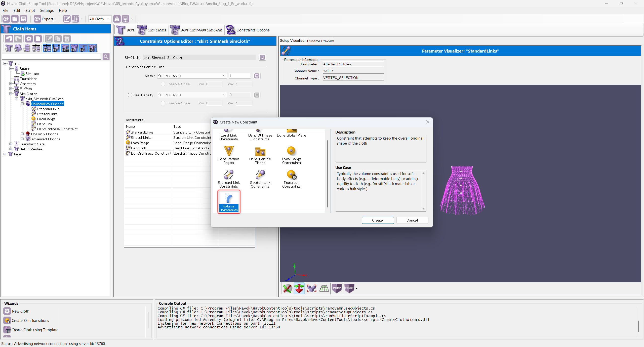
Task: Select Standard Link Constraints icon in dialog
Action: pos(228,179)
